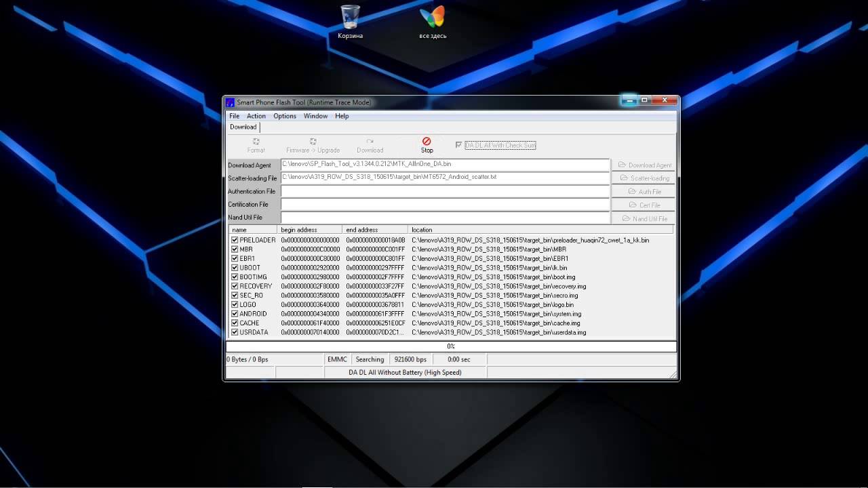This screenshot has height=488, width=868.
Task: Click the Firmware -> Upgrade icon
Action: tap(313, 145)
